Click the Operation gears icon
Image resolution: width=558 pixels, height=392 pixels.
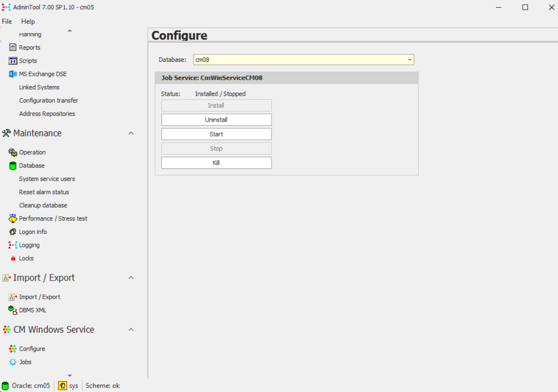coord(13,152)
